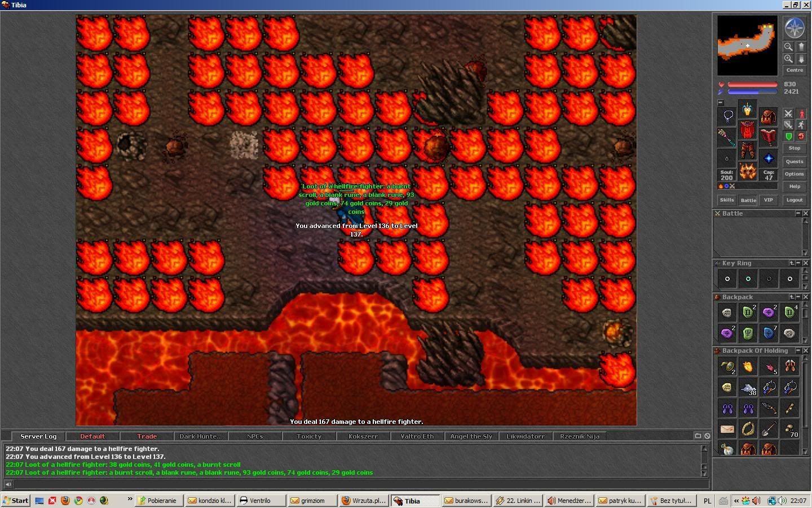Click the minimap view

click(x=747, y=45)
